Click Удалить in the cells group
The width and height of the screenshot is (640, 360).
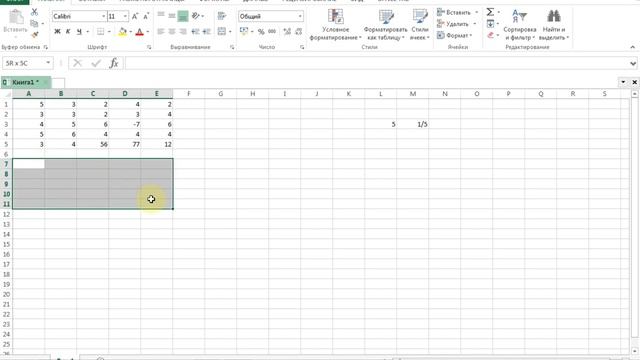point(456,24)
